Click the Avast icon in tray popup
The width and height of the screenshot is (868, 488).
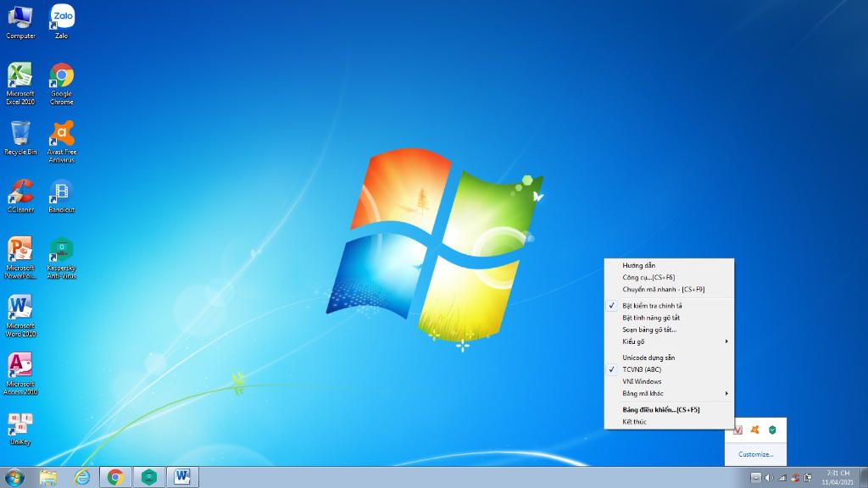[755, 430]
